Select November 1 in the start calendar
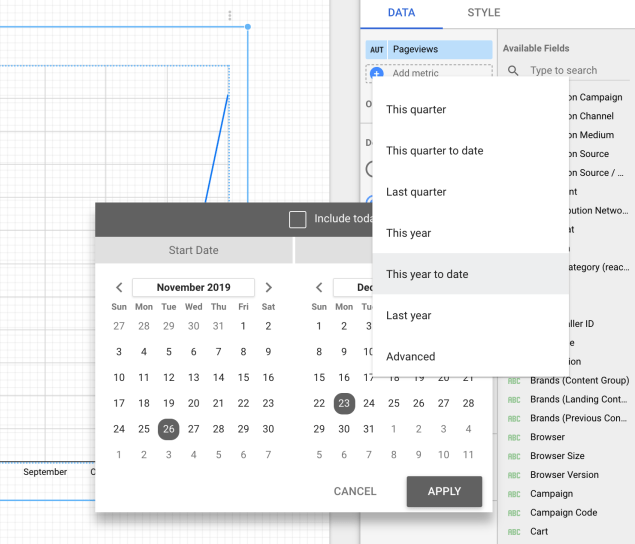This screenshot has height=544, width=635. point(243,326)
